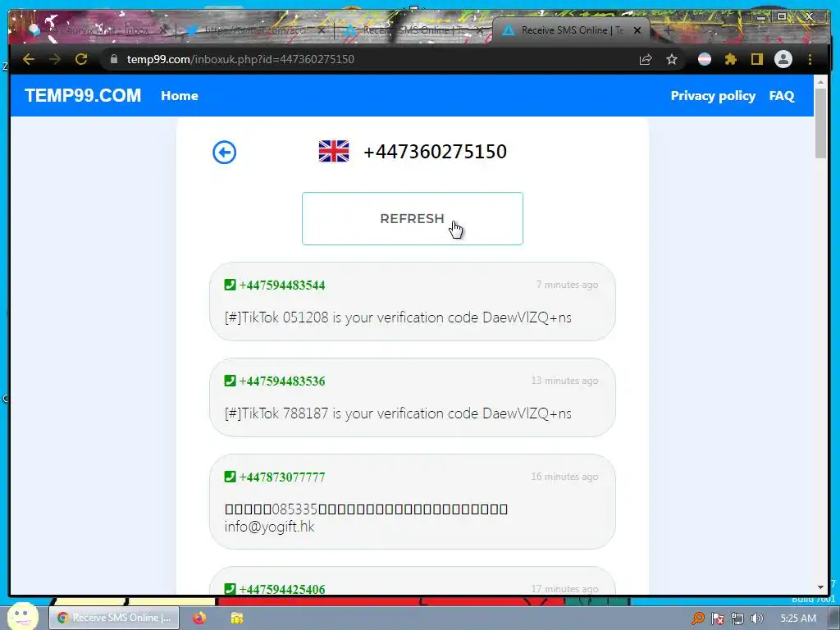The image size is (840, 630).
Task: Open the FAQ link
Action: click(782, 96)
